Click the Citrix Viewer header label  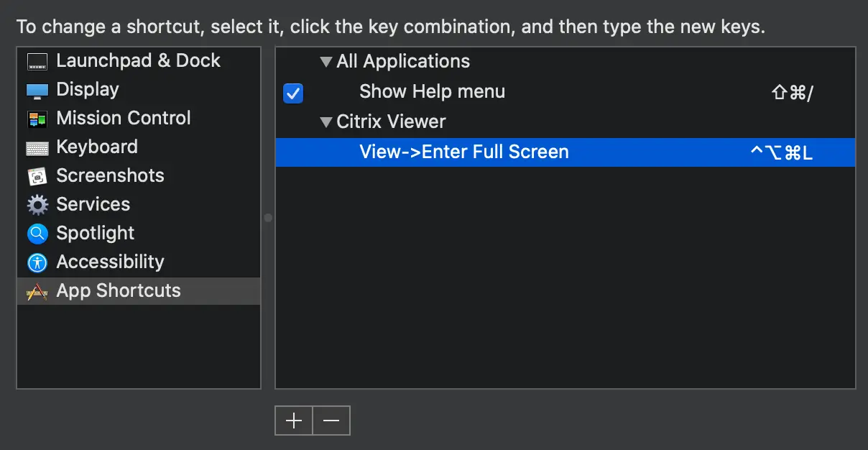click(x=390, y=121)
